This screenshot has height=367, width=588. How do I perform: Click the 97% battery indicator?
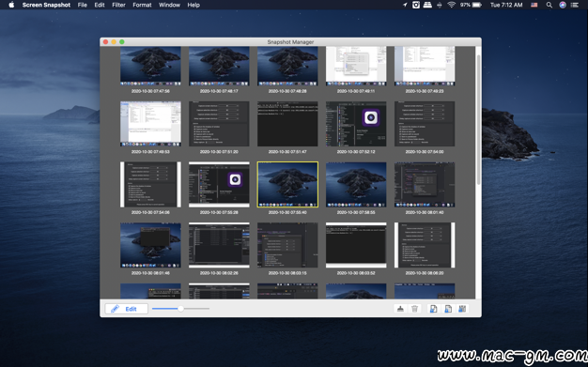pyautogui.click(x=471, y=5)
